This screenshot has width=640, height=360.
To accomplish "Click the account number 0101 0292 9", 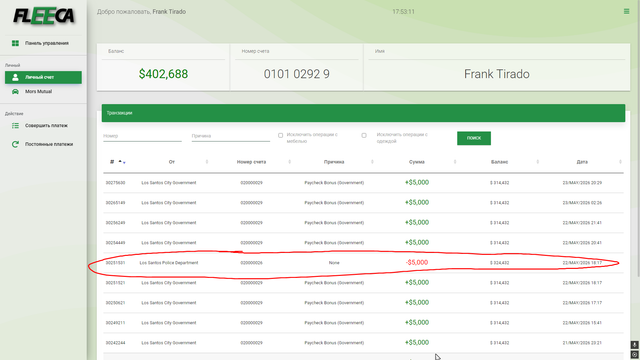I will tap(296, 74).
